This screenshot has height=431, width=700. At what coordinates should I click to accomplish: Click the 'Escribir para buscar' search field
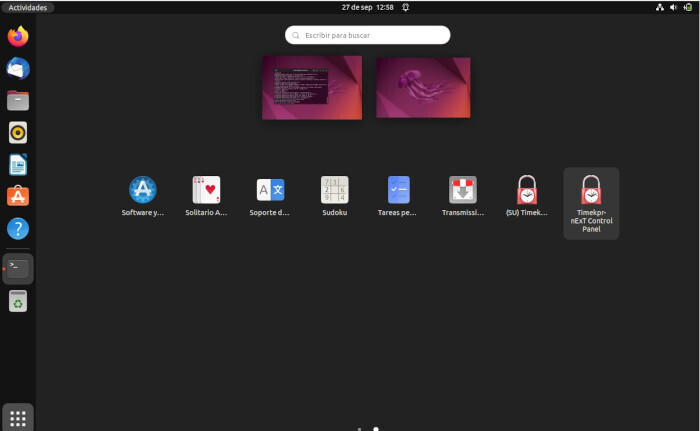pos(368,35)
